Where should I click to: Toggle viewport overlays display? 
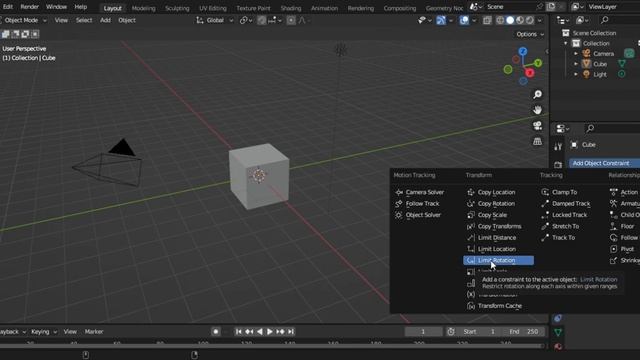(464, 20)
